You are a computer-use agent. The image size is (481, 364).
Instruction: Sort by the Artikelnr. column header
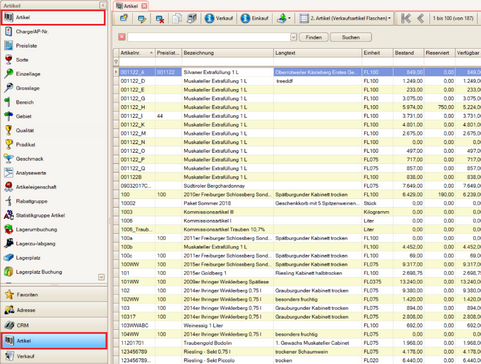137,53
